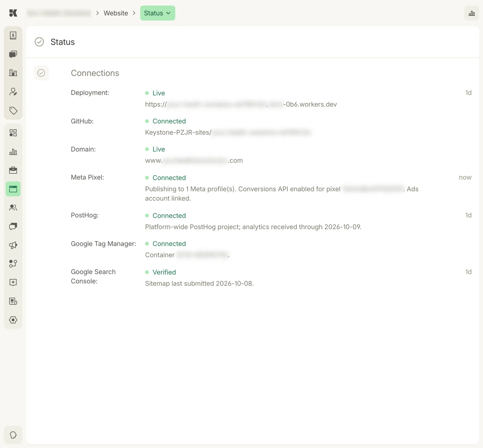The width and height of the screenshot is (483, 448).
Task: Click the Connections section heading
Action: [x=95, y=73]
